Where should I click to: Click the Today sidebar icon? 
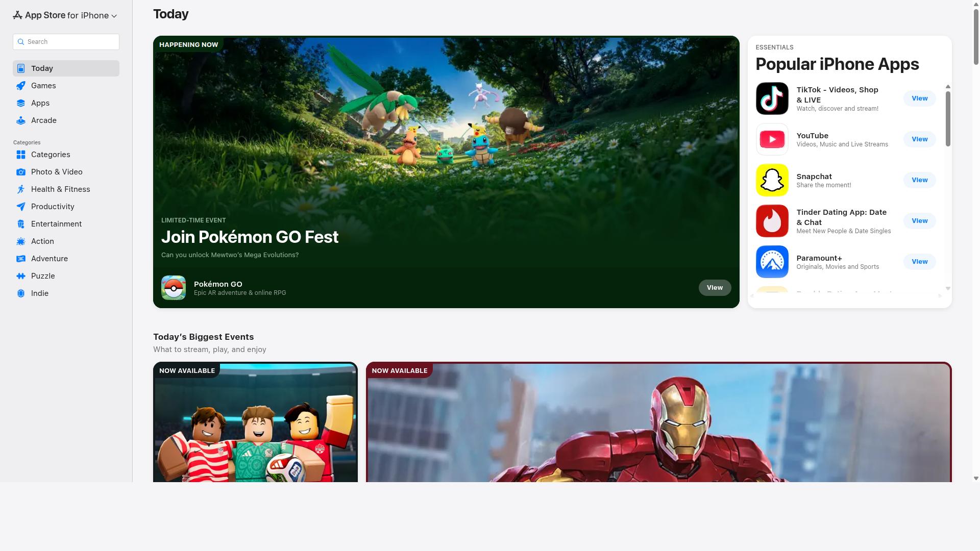[x=21, y=68]
